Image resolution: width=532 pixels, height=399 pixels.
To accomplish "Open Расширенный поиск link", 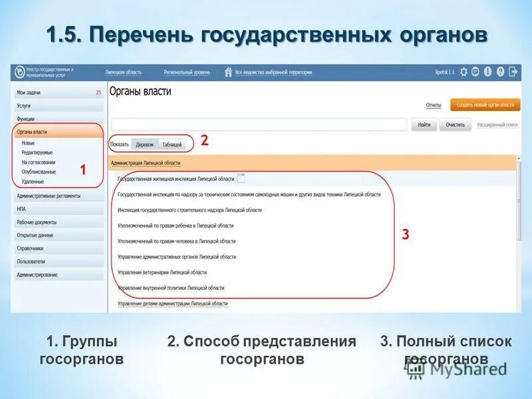I will coord(497,125).
